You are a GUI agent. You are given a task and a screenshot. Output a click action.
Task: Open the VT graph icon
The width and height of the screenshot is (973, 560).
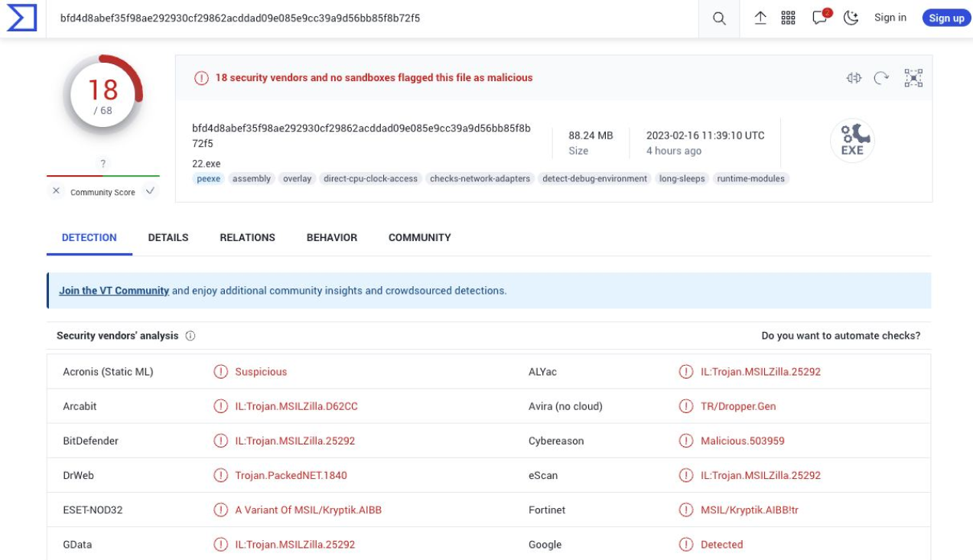click(913, 77)
